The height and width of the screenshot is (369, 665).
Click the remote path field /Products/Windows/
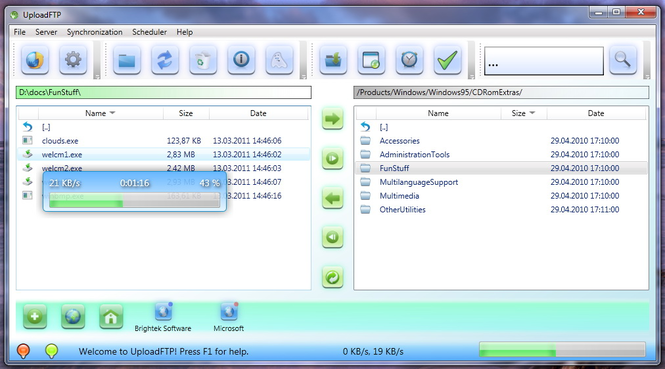(x=501, y=92)
